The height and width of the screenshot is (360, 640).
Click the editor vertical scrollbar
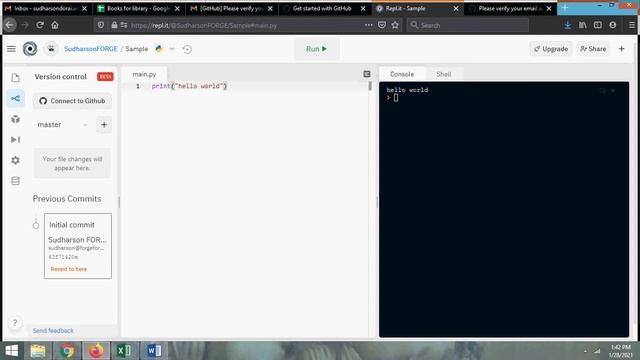[x=370, y=87]
